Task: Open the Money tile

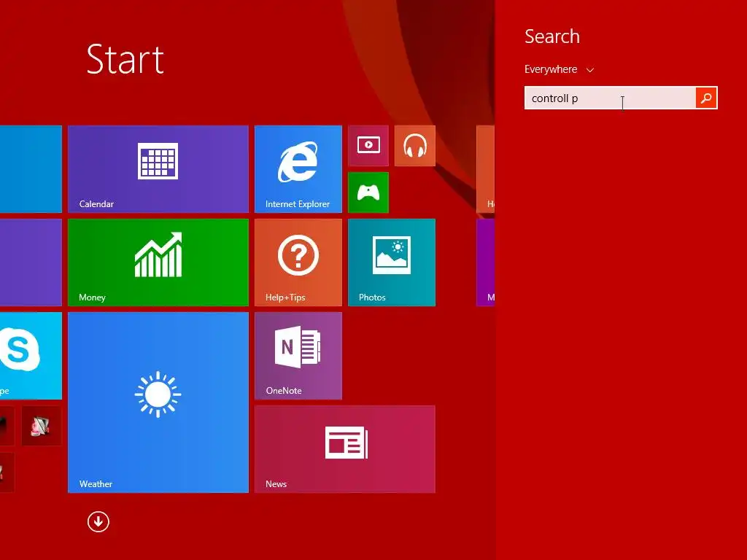Action: point(158,262)
